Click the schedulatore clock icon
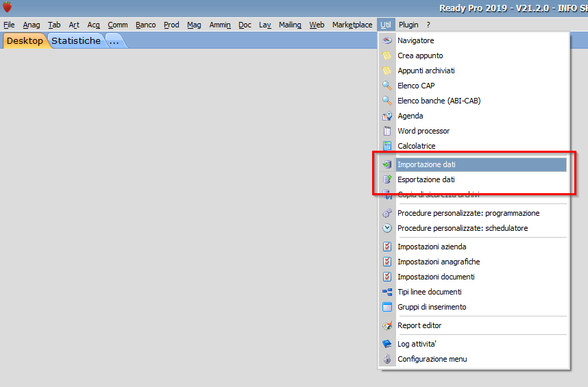 tap(387, 228)
